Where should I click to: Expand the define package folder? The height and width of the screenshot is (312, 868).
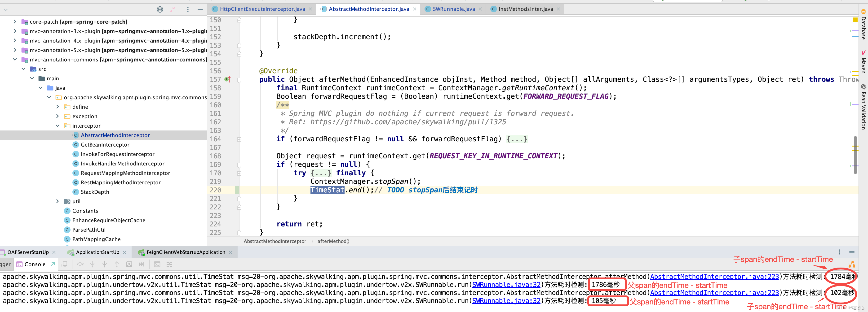tap(58, 107)
